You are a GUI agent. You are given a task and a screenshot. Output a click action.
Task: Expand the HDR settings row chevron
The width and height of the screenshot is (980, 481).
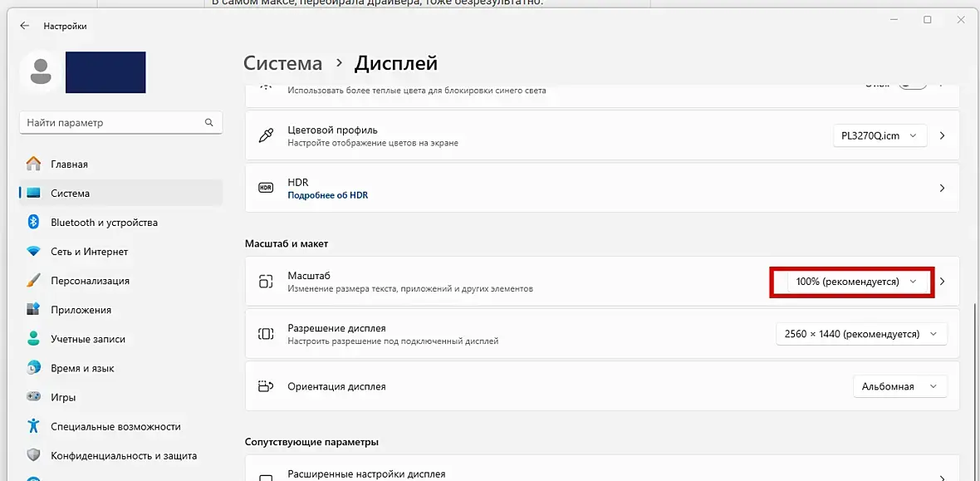click(942, 189)
